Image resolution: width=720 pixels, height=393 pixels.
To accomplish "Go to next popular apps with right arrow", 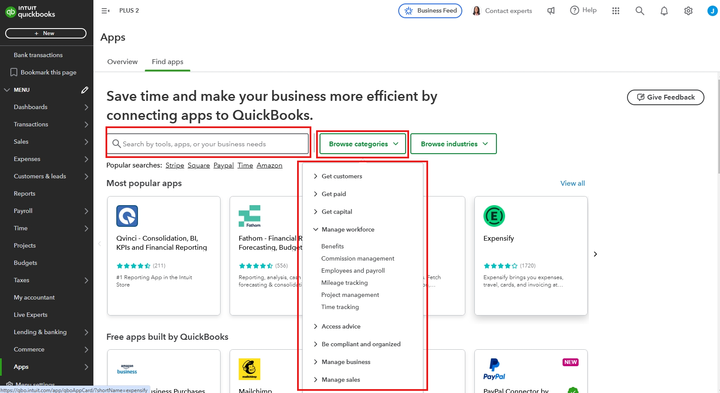I will [595, 254].
